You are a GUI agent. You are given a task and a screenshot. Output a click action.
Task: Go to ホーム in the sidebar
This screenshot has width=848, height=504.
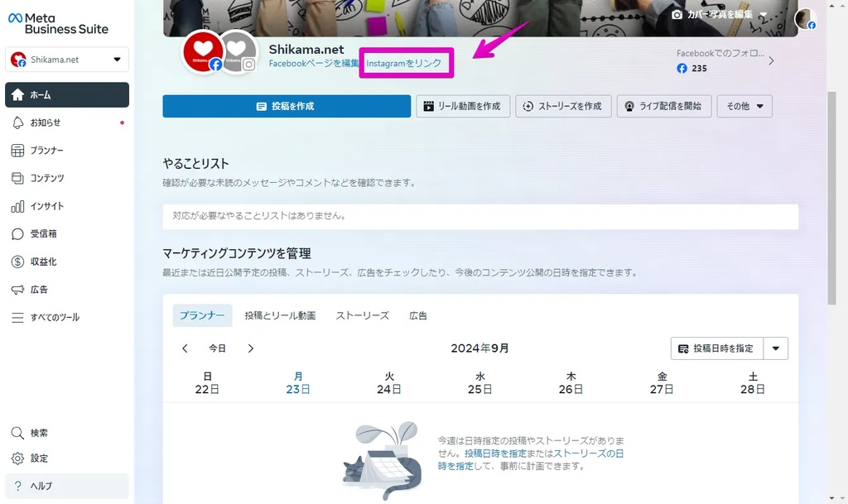pyautogui.click(x=67, y=95)
